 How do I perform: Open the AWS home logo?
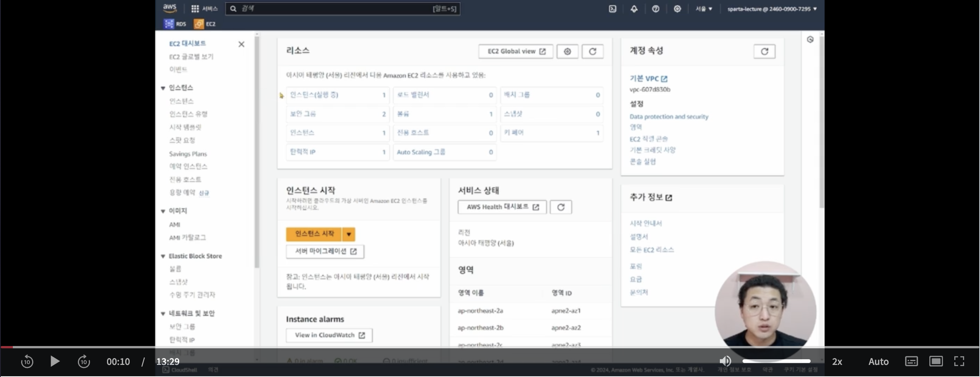pyautogui.click(x=170, y=8)
